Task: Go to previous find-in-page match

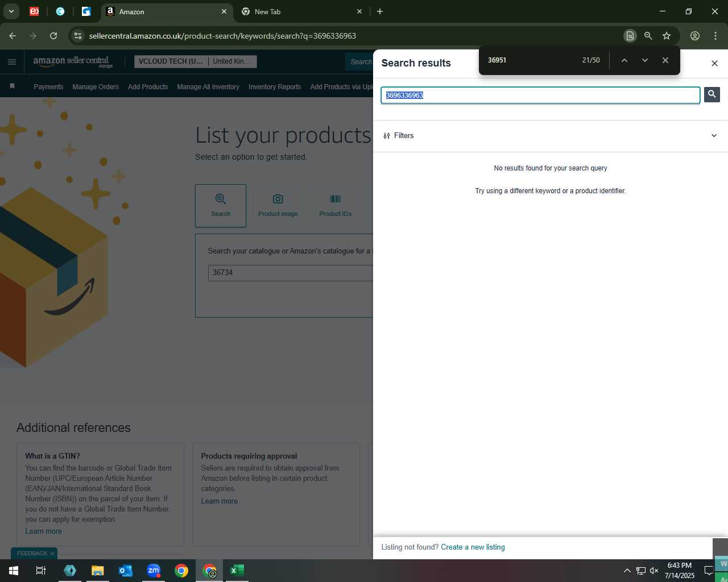Action: coord(624,60)
